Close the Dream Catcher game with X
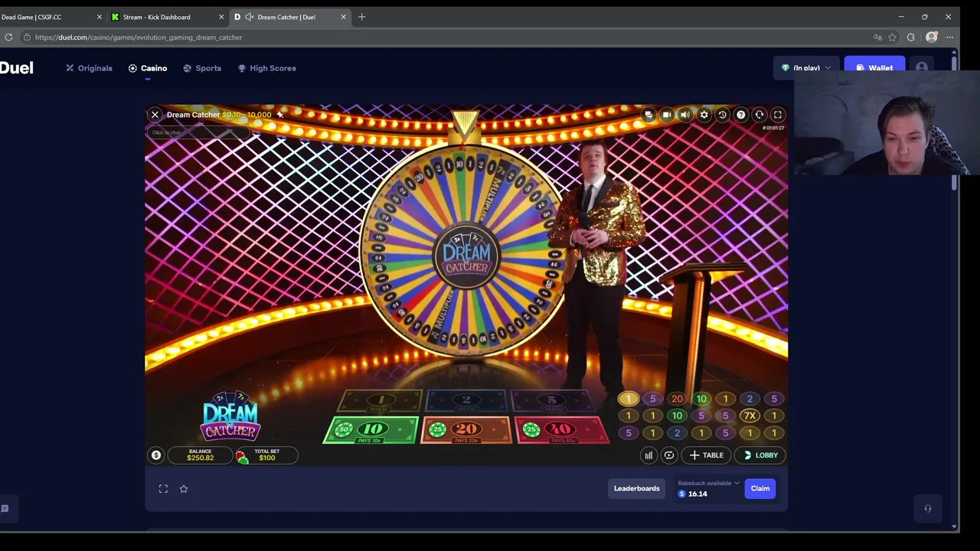This screenshot has height=551, width=980. coord(155,115)
